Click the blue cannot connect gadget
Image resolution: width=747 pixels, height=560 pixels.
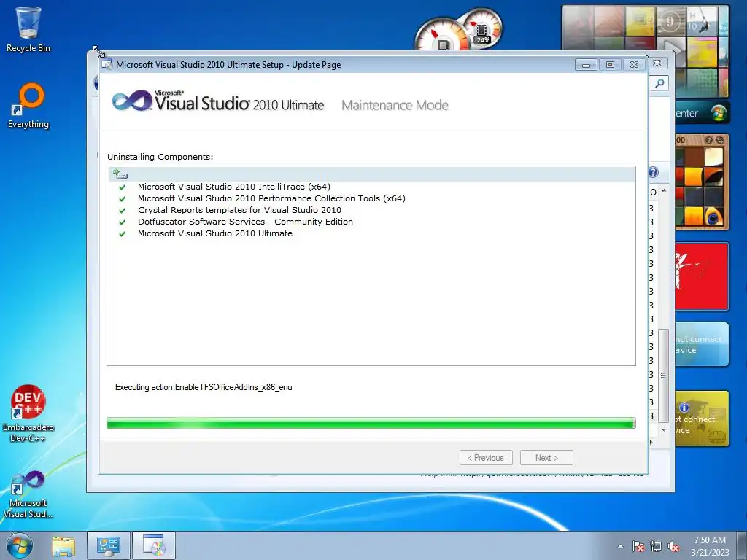tap(702, 344)
